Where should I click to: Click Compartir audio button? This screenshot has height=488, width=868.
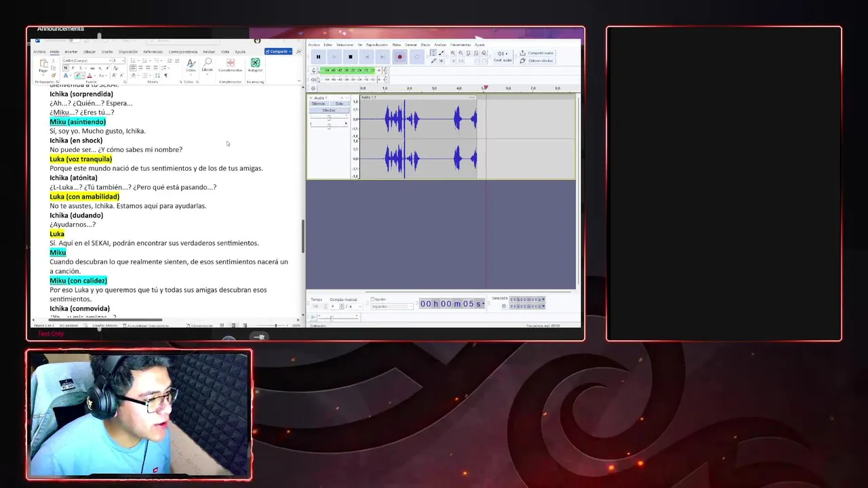click(536, 53)
